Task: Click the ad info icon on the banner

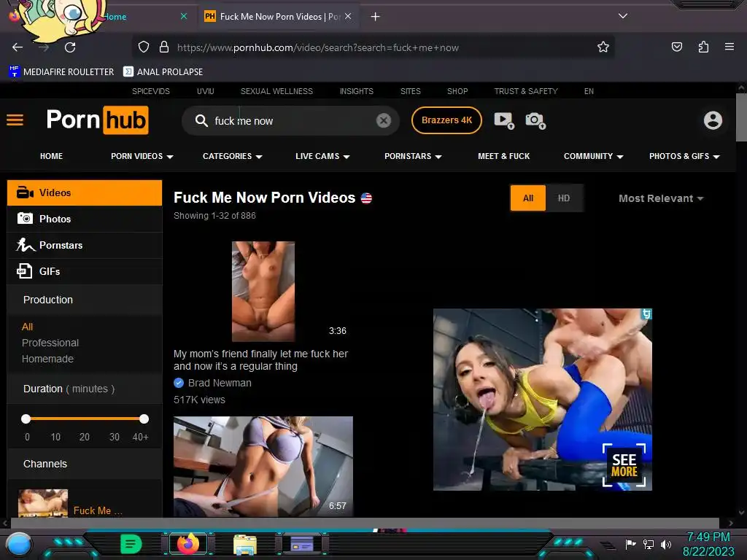Action: pyautogui.click(x=646, y=314)
